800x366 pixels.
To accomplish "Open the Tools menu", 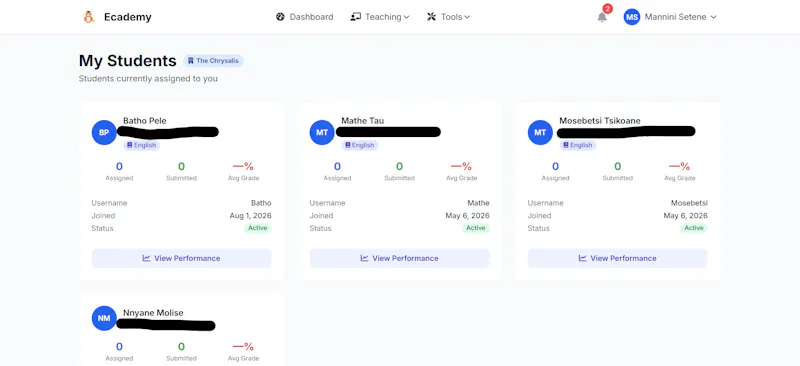I will 448,17.
